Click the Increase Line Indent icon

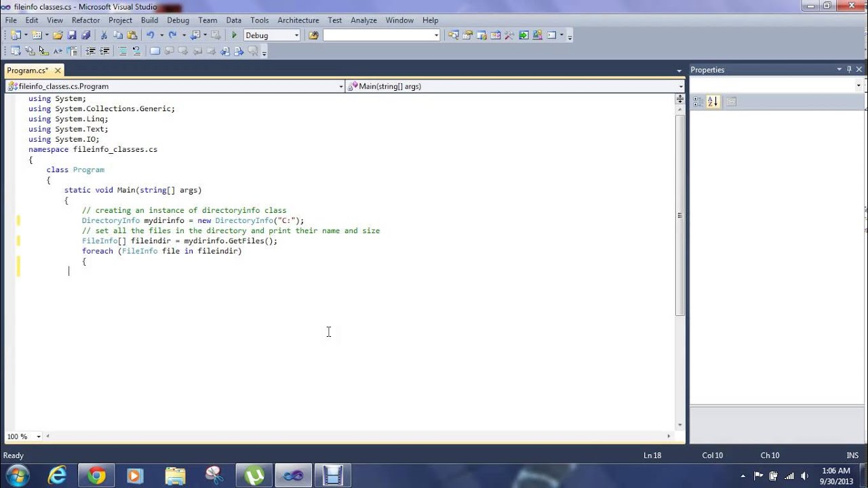click(x=104, y=51)
